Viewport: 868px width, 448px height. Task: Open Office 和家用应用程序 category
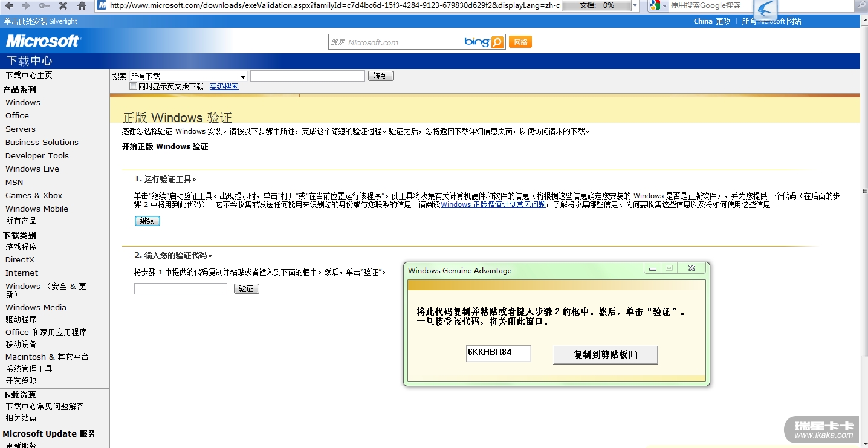[46, 332]
